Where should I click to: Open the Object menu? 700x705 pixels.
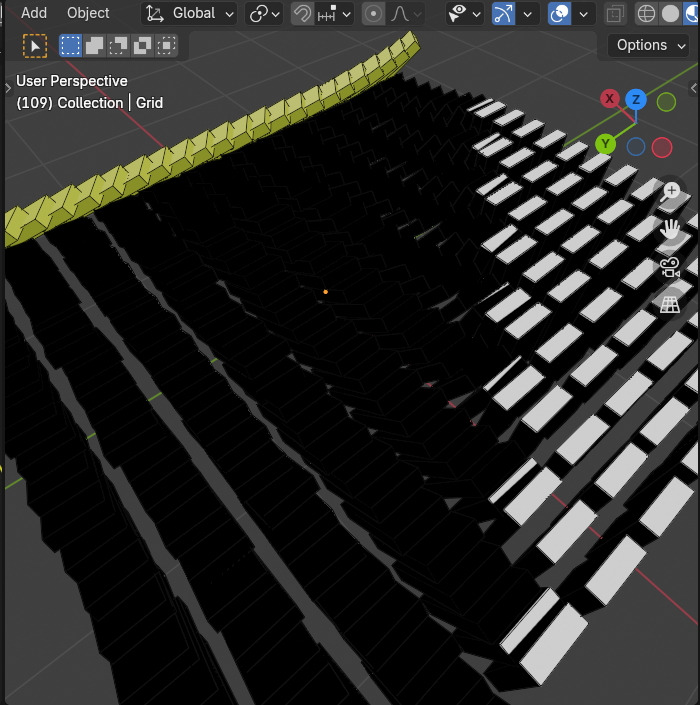[x=88, y=13]
